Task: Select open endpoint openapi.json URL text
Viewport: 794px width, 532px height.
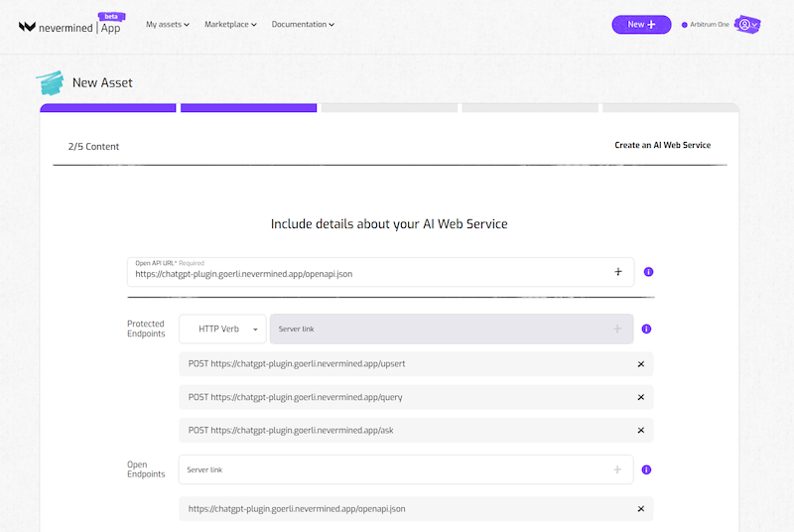Action: (297, 509)
